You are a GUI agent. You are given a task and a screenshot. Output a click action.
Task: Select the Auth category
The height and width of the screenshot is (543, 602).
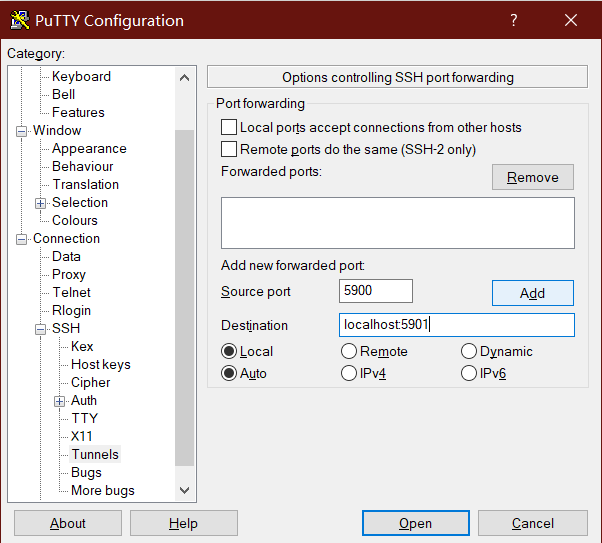pyautogui.click(x=84, y=401)
